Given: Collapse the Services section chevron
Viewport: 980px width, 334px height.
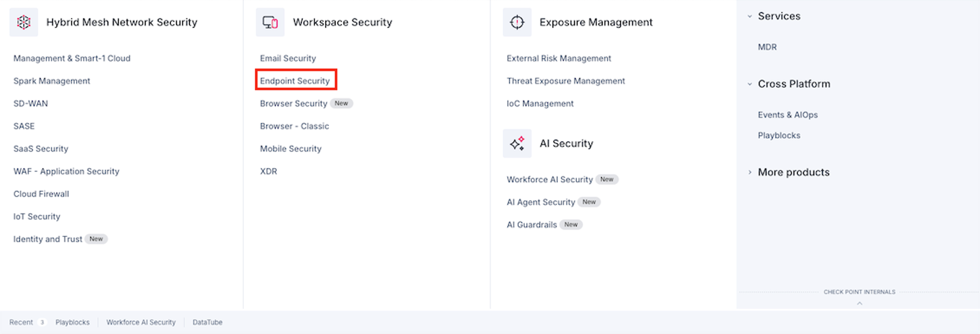Looking at the screenshot, I should tap(750, 16).
